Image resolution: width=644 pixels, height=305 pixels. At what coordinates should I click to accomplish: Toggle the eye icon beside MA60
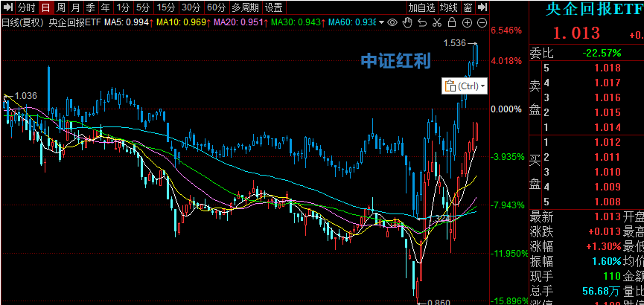pos(392,22)
